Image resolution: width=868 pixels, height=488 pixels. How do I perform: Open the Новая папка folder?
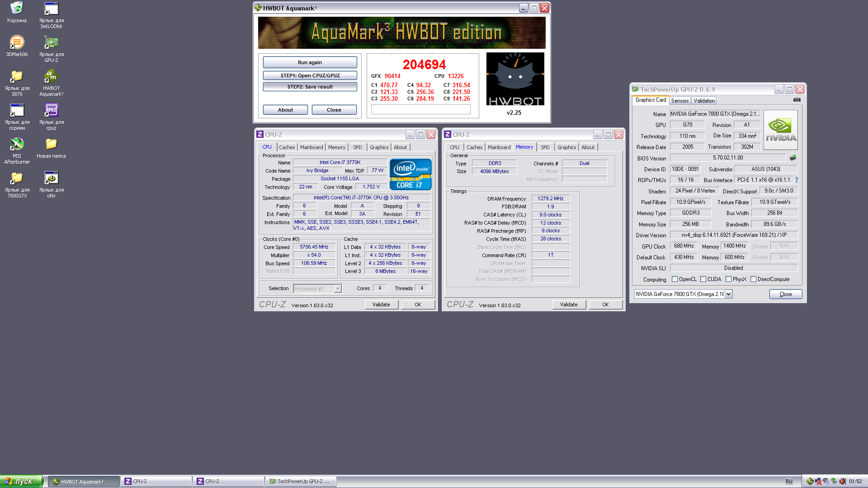tap(51, 147)
